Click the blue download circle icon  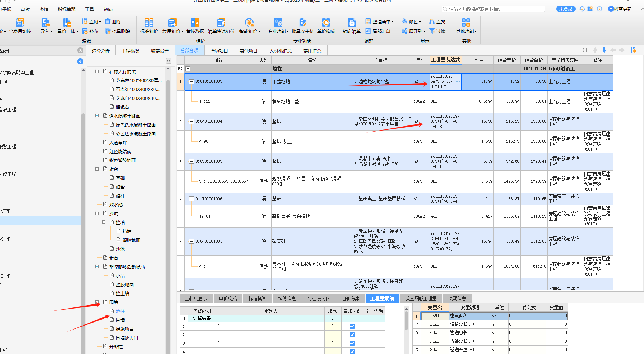(80, 61)
